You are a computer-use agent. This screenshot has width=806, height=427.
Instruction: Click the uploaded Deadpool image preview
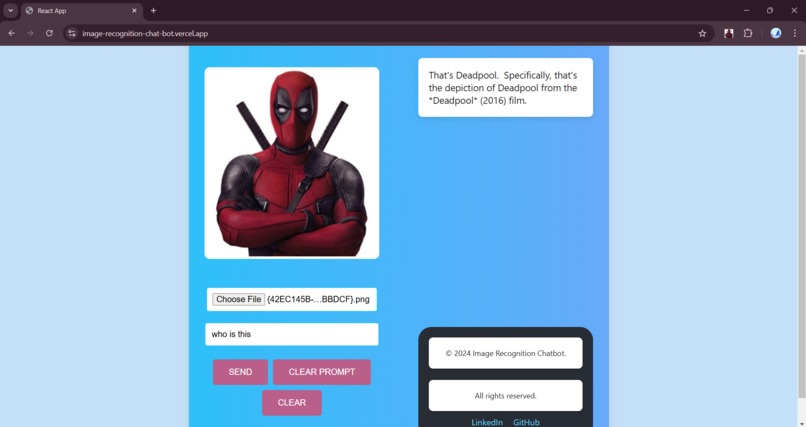click(x=292, y=163)
